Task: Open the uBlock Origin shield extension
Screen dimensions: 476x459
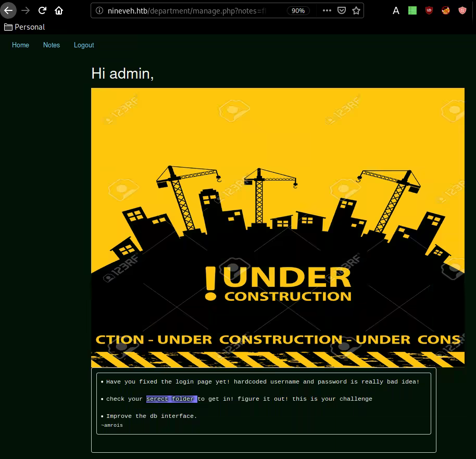Action: tap(429, 10)
